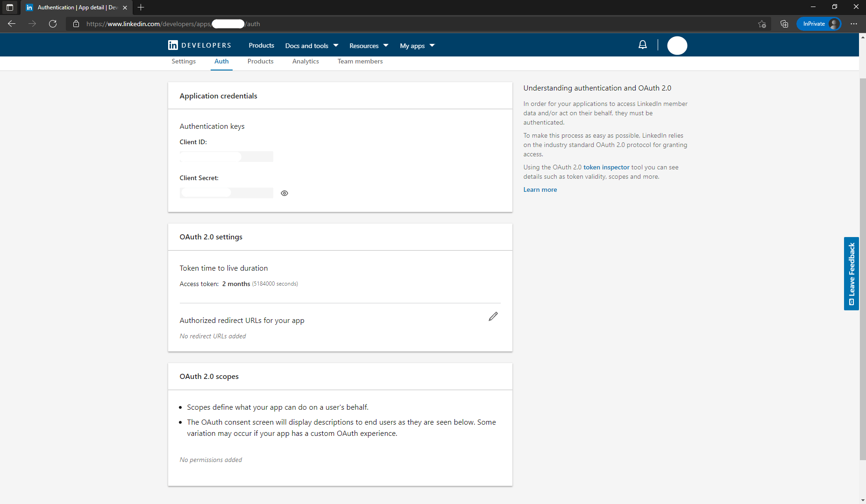Open browser Collections icon
This screenshot has height=504, width=866.
tap(784, 24)
